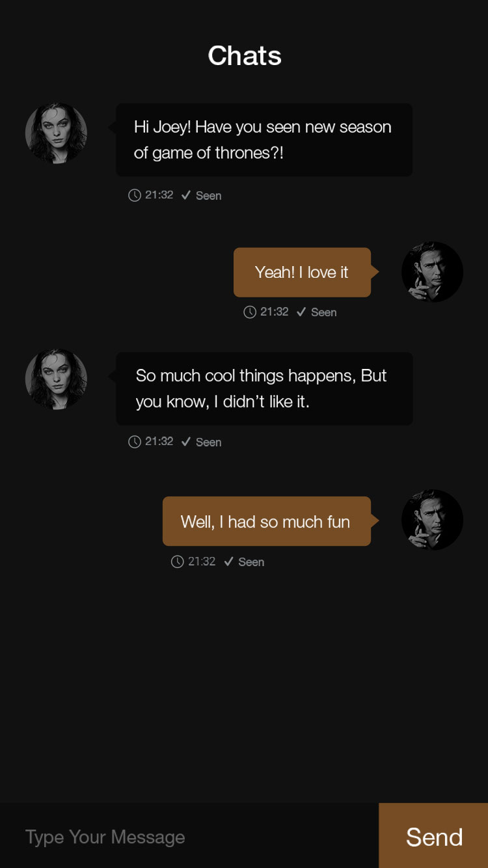Image resolution: width=488 pixels, height=868 pixels.
Task: Focus the Type Your Message field
Action: [x=189, y=837]
